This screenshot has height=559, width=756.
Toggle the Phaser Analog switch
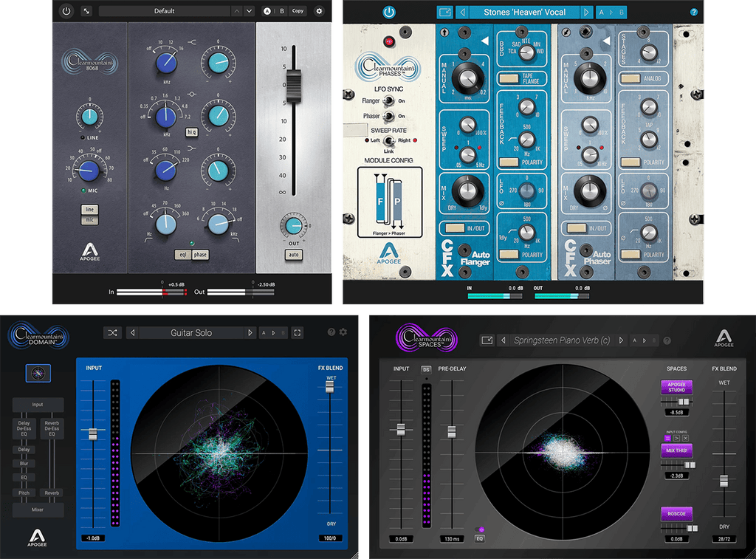point(630,78)
